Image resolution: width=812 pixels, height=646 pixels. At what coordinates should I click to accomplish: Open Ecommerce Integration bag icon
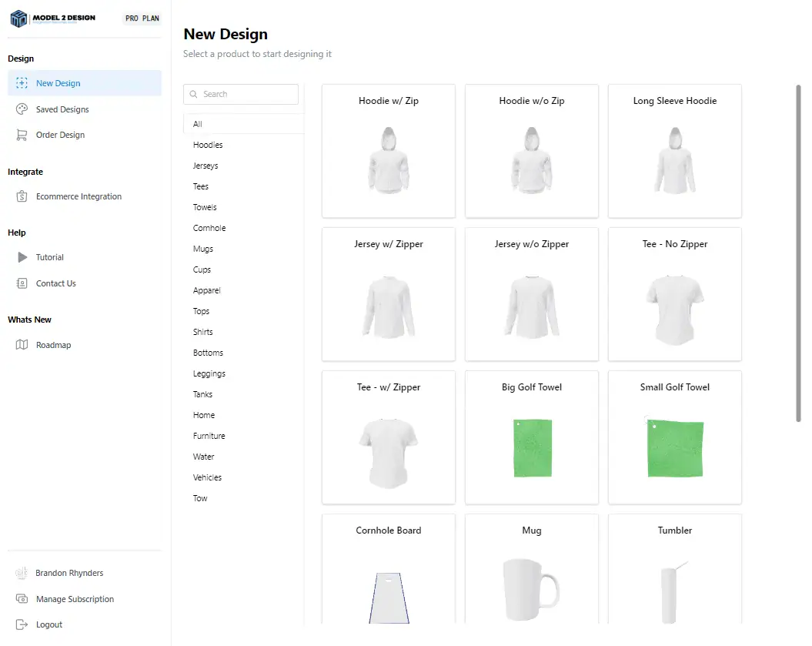point(22,196)
